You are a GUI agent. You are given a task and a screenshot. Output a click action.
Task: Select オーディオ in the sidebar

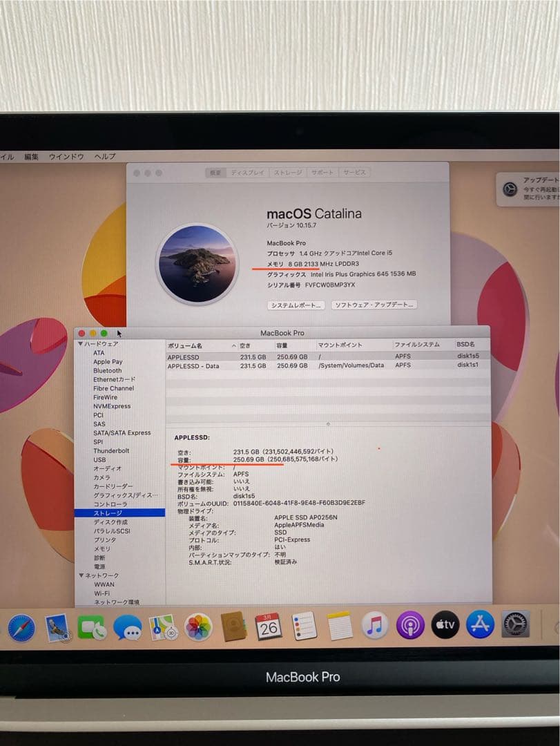coord(107,468)
